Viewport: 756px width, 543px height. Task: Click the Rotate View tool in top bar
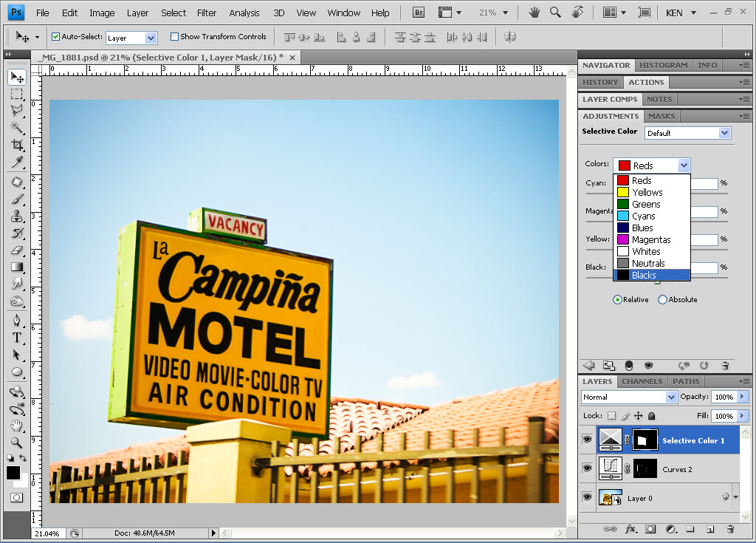577,13
